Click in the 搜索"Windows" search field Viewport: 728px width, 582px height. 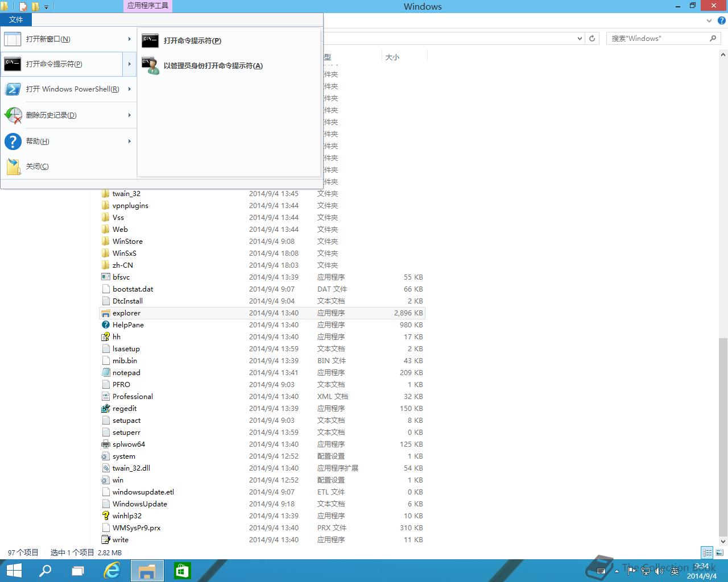coord(657,39)
